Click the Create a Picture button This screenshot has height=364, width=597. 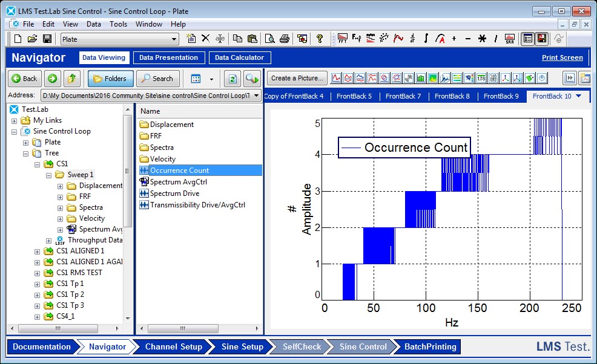297,78
